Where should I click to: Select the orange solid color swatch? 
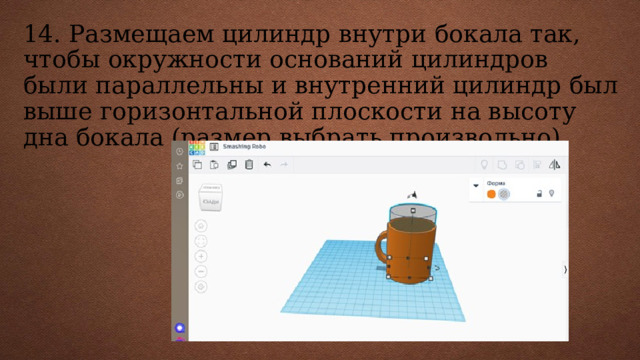coord(491,194)
